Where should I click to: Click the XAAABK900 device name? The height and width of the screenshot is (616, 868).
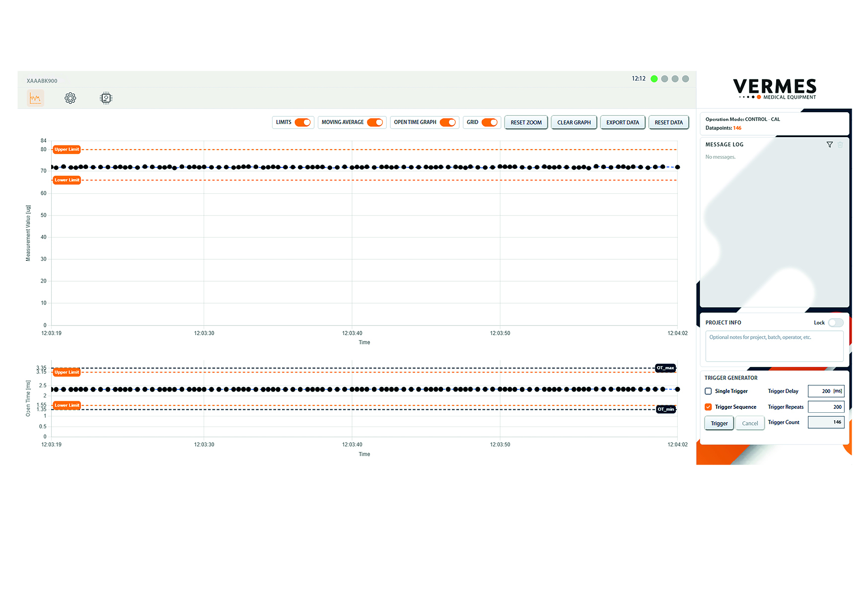coord(42,81)
